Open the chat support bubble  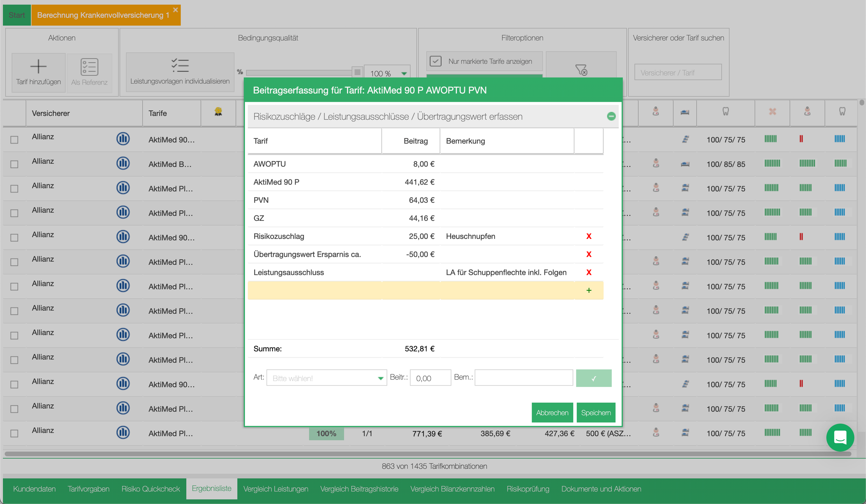click(840, 437)
